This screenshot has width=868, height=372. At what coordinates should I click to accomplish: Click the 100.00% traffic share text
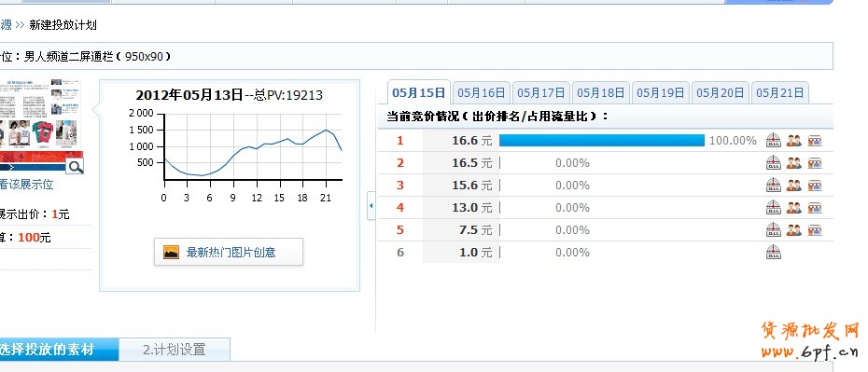(x=733, y=141)
